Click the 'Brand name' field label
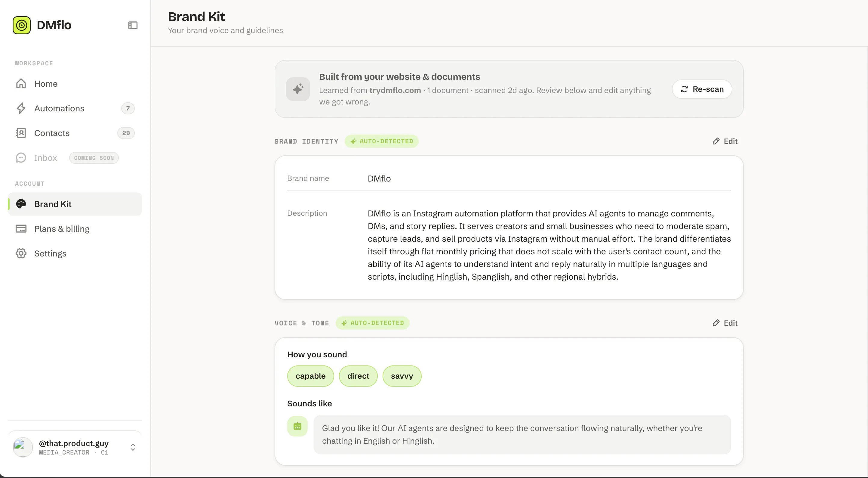The width and height of the screenshot is (868, 478). (x=308, y=178)
